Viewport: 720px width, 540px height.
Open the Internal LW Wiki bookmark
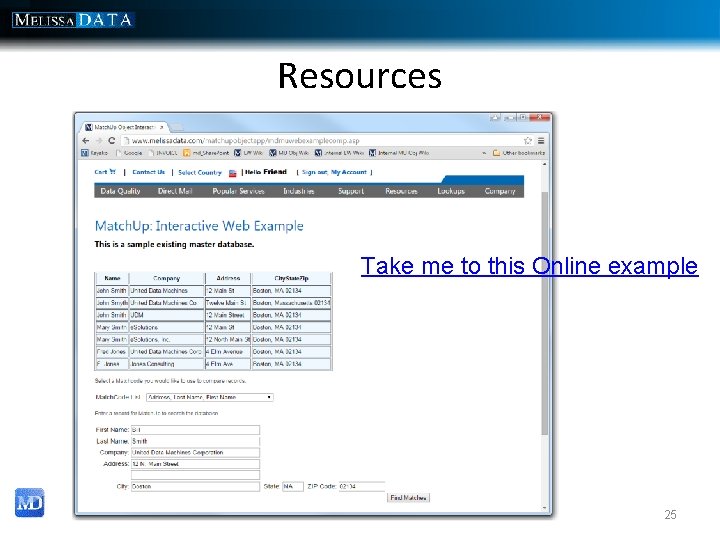339,153
